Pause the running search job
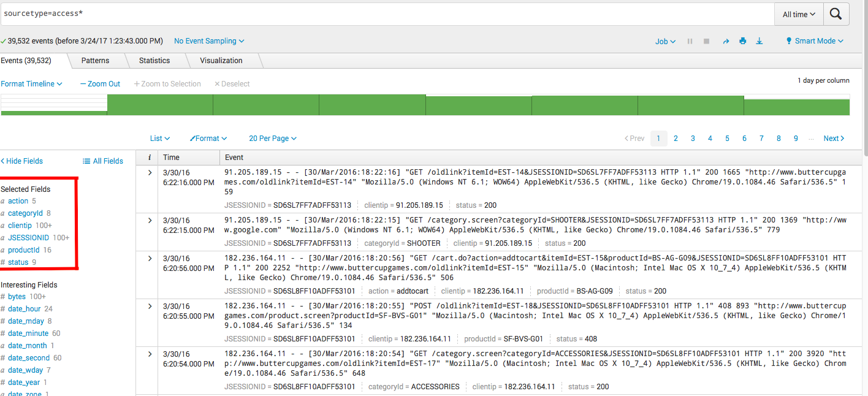Image resolution: width=868 pixels, height=396 pixels. tap(690, 41)
